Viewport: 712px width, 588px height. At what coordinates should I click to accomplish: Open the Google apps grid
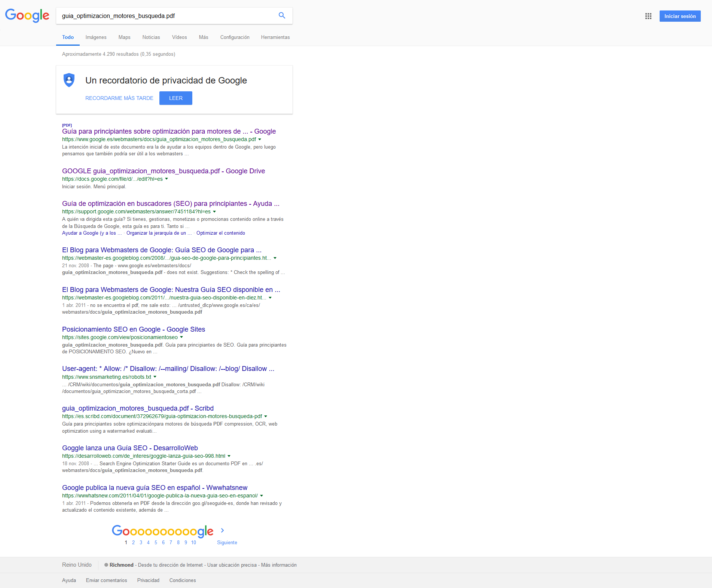coord(648,16)
